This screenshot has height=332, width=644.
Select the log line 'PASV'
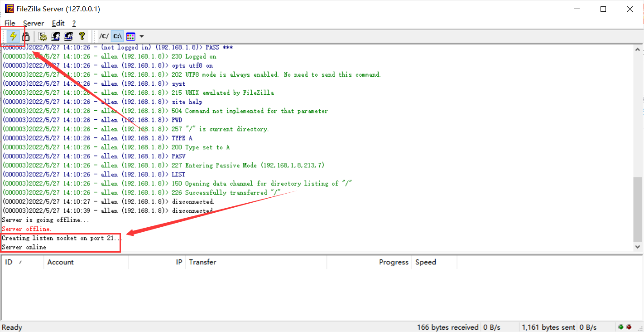pos(94,156)
